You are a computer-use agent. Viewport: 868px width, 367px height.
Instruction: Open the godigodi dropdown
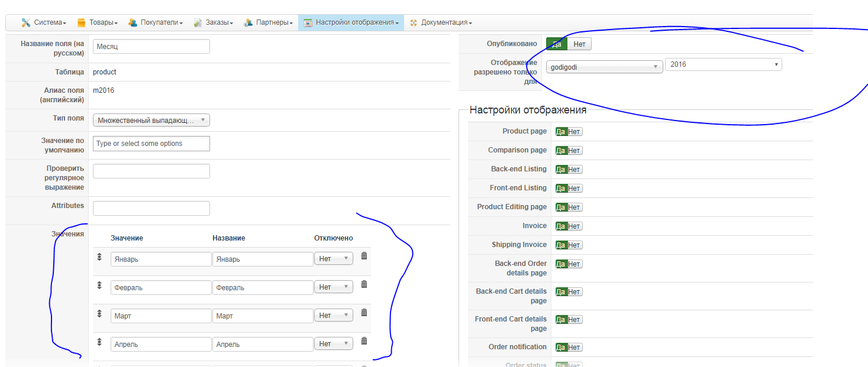pos(604,67)
